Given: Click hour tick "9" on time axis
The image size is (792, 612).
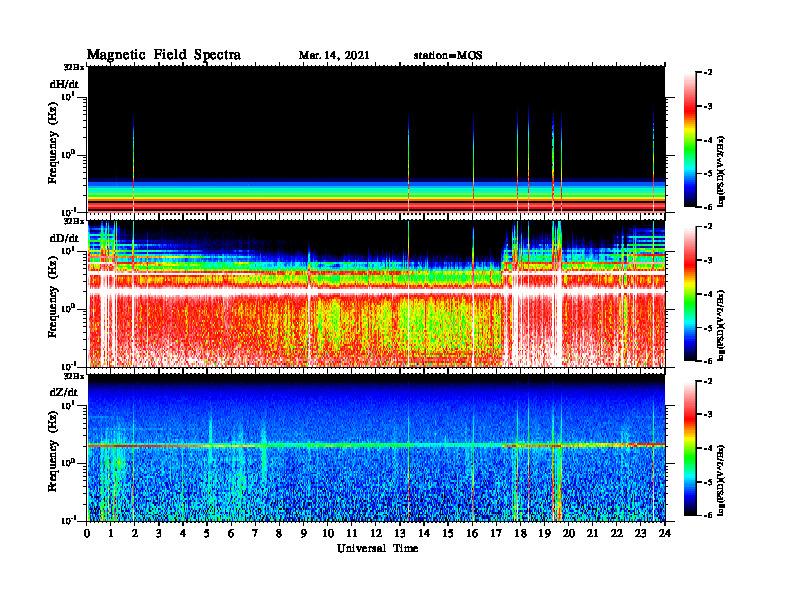Looking at the screenshot, I should point(304,533).
